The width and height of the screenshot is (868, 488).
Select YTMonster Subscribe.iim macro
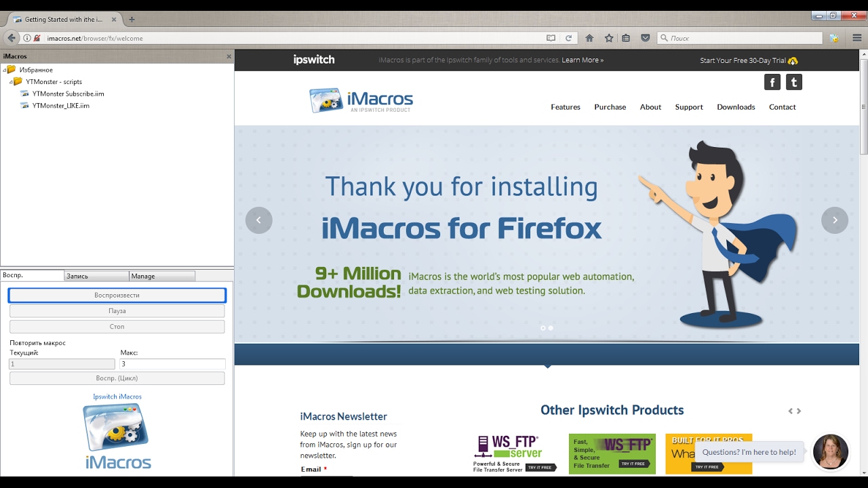[68, 94]
